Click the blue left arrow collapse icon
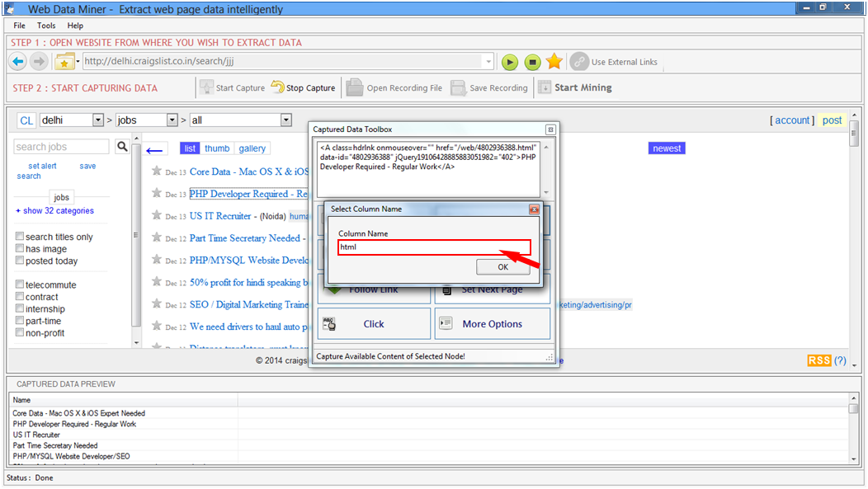 pos(154,150)
